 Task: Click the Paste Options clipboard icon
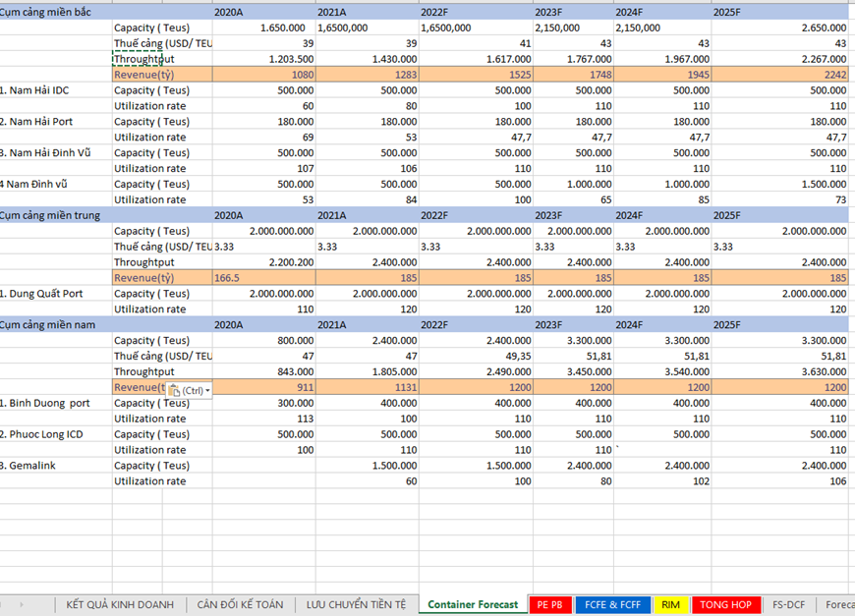(174, 390)
